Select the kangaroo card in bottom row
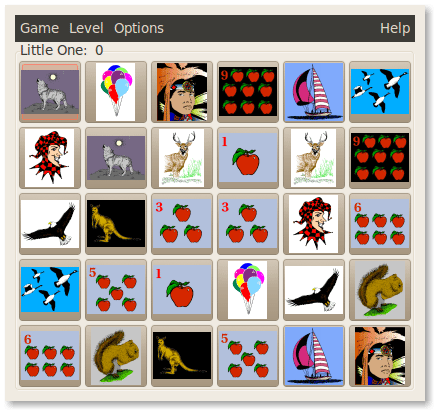 (x=182, y=356)
